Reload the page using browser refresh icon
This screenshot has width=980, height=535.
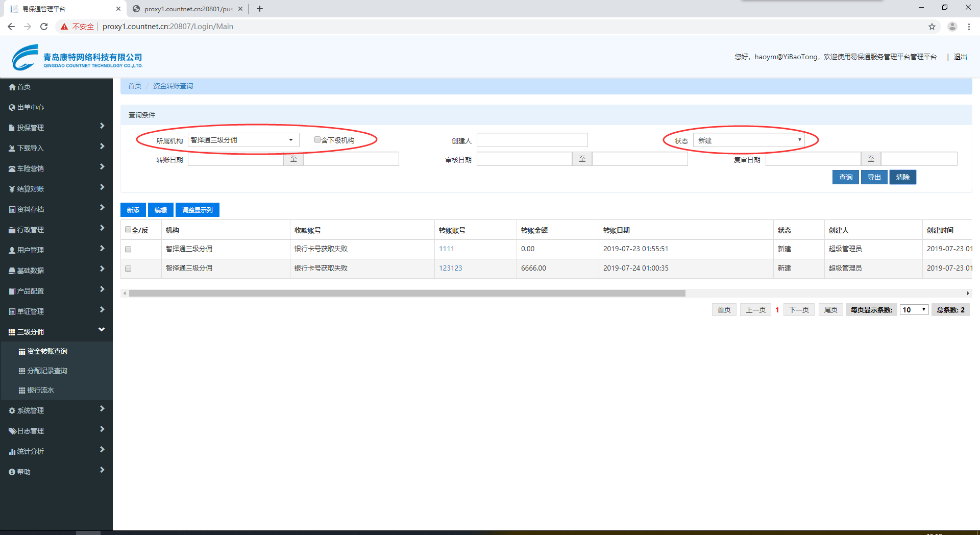(44, 27)
